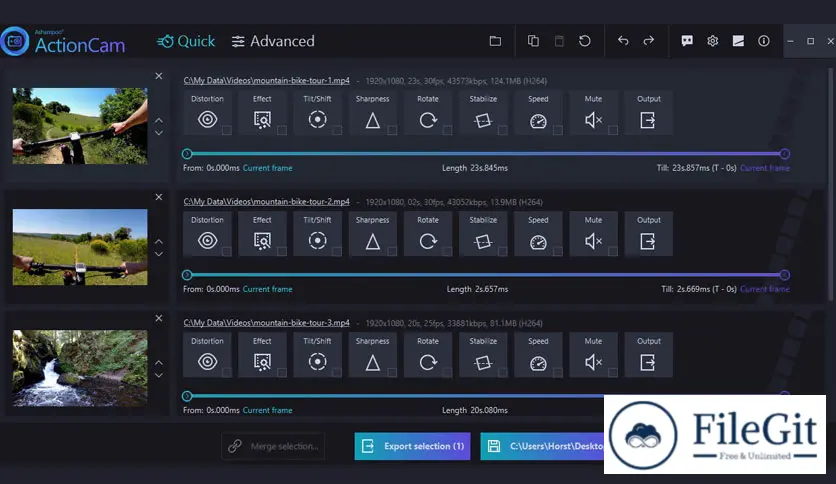
Task: Open the settings gear icon
Action: pos(712,41)
